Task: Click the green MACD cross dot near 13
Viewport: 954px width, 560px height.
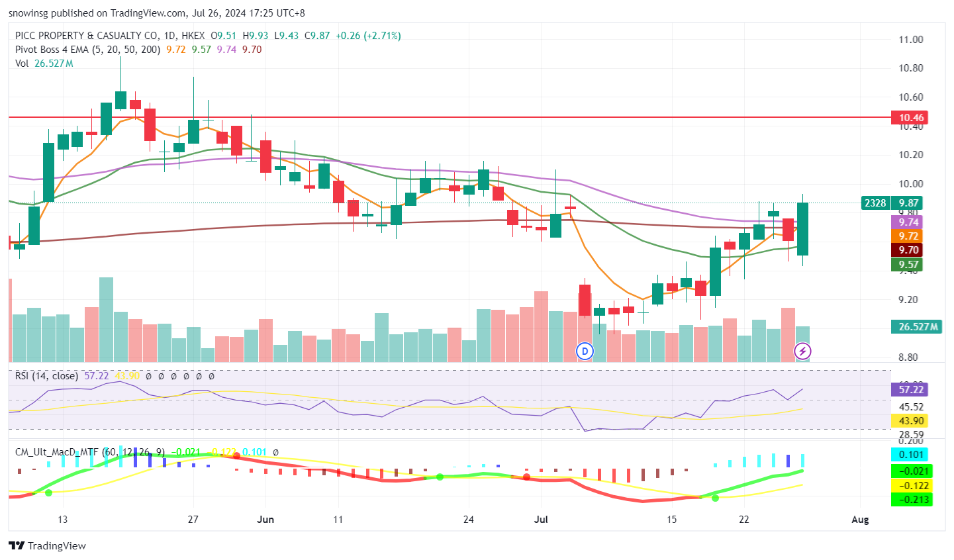Action: [48, 492]
